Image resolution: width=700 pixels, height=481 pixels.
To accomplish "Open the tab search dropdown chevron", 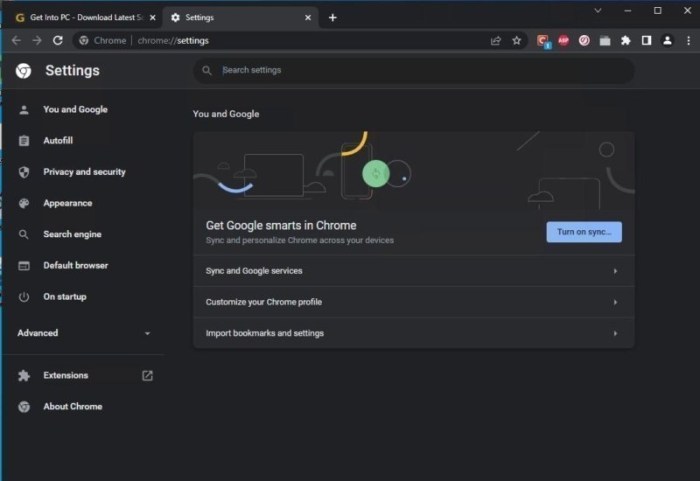I will coord(598,10).
